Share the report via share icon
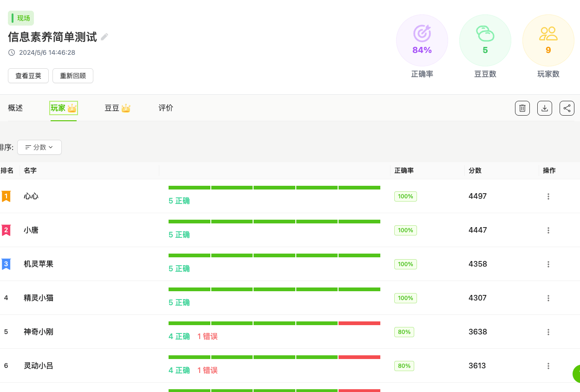The height and width of the screenshot is (392, 580). 567,108
